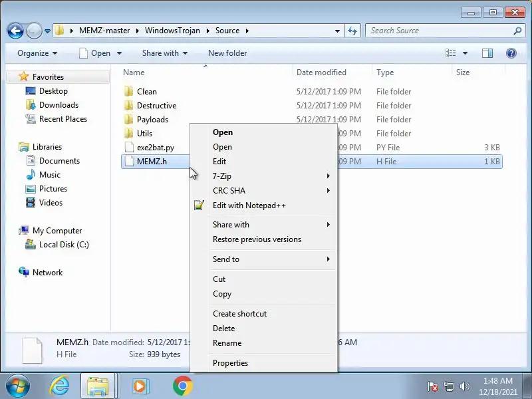Click the Source breadcrumb
This screenshot has width=532, height=399.
pos(227,31)
